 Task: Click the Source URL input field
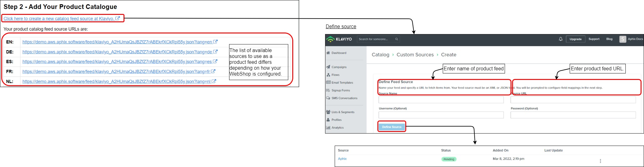point(573,100)
